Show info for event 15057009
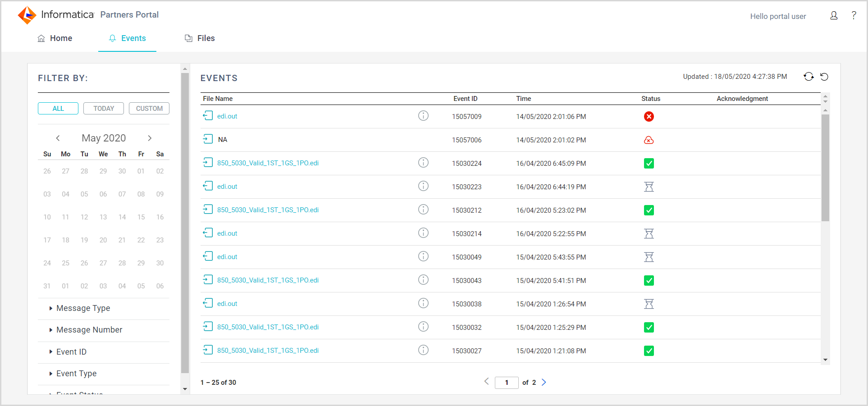Image resolution: width=868 pixels, height=406 pixels. [423, 116]
